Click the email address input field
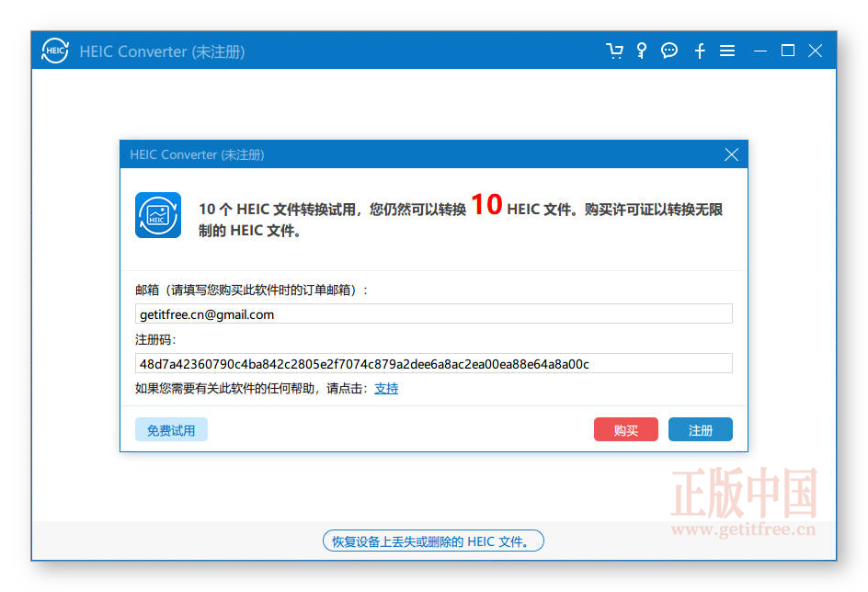 433,313
